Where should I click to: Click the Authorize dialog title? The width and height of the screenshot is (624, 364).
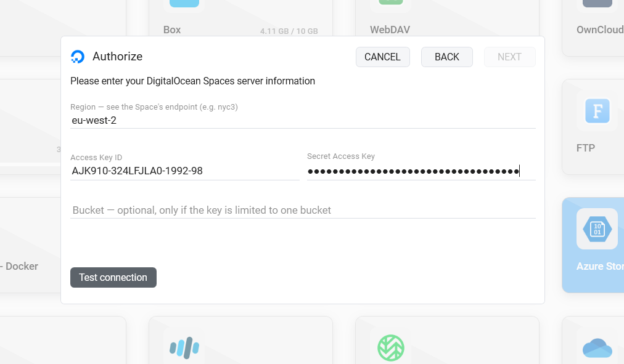[117, 57]
